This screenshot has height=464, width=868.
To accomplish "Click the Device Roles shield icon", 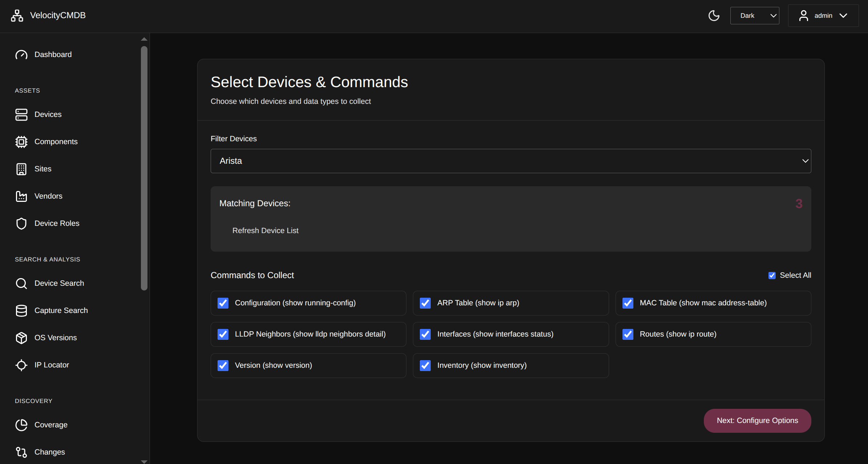I will coord(21,223).
